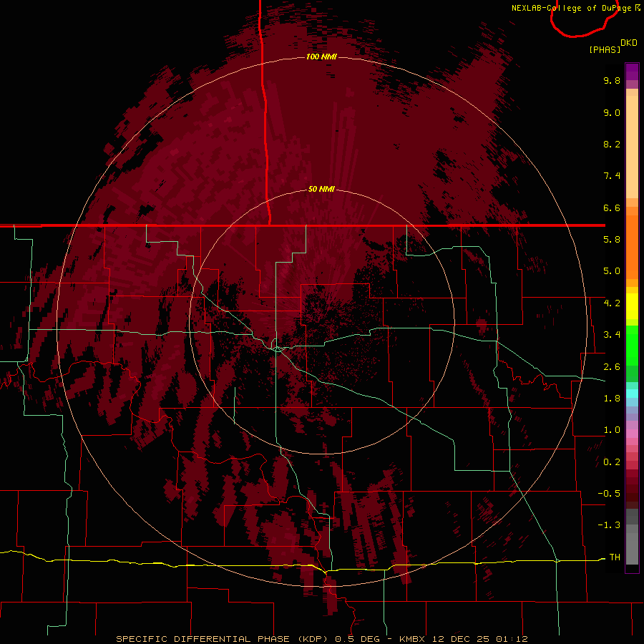This screenshot has width=644, height=644.
Task: Click the -1.3 legend value
Action: pos(609,525)
